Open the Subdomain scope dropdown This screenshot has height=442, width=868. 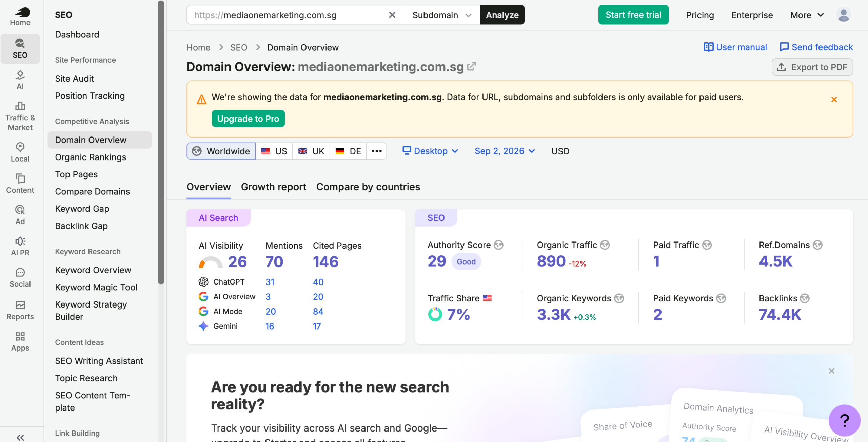tap(442, 15)
